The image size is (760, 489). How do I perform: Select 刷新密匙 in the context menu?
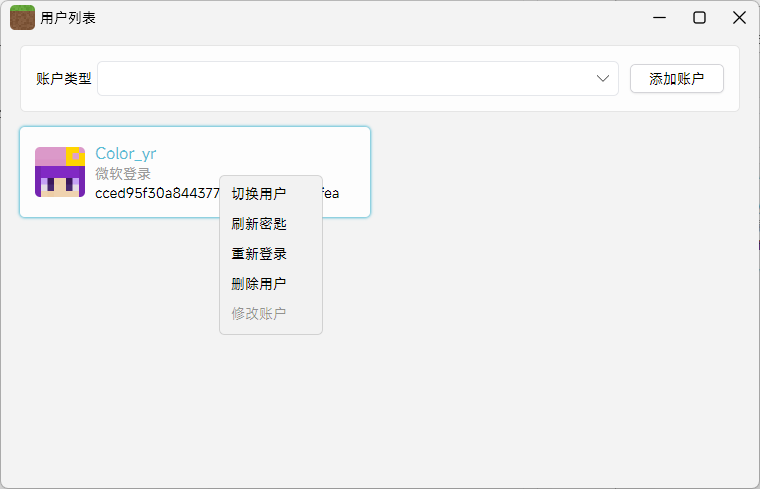259,224
